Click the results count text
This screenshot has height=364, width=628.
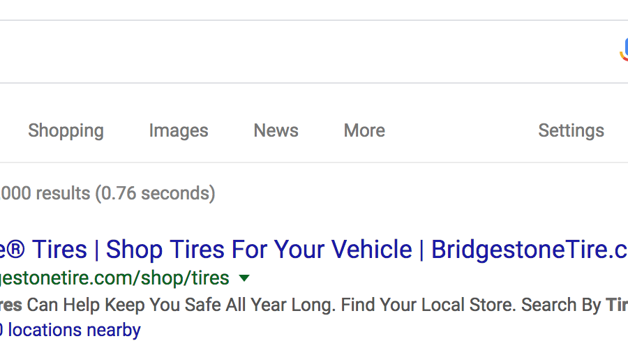(45, 193)
